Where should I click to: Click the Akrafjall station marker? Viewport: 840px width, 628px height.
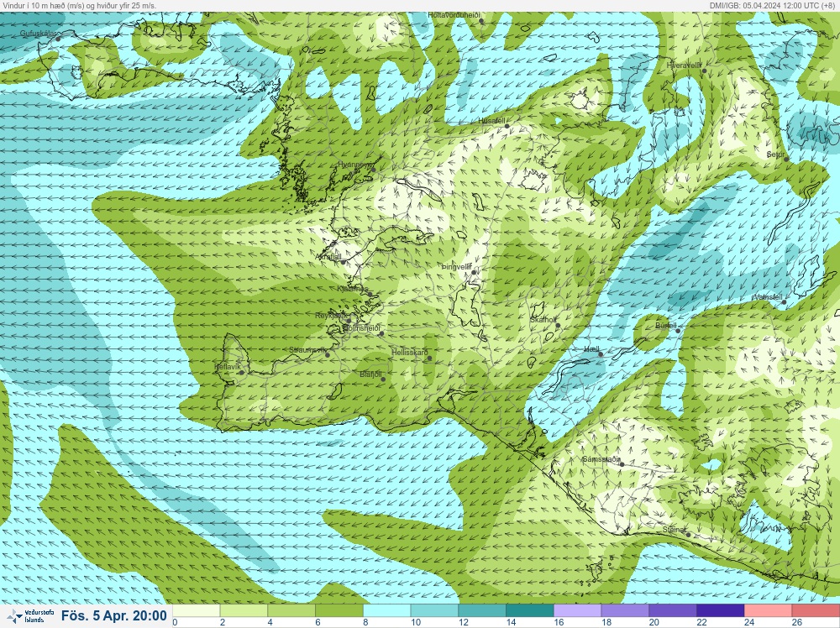coord(343,262)
